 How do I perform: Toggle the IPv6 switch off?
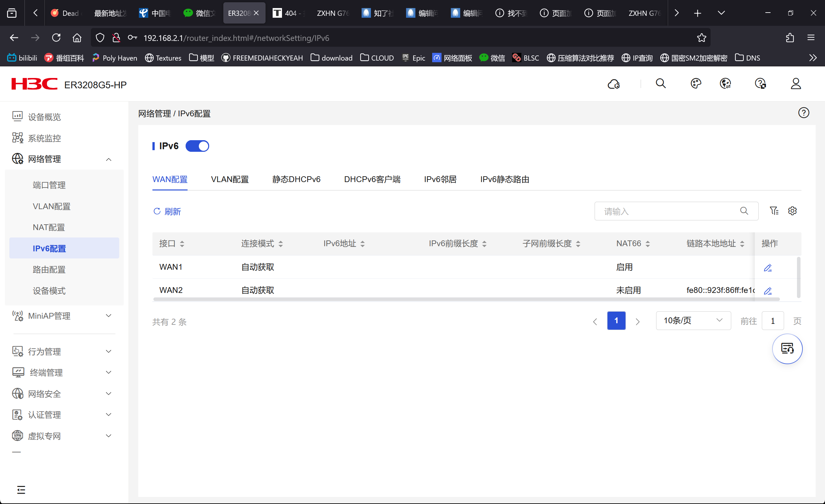(x=197, y=146)
